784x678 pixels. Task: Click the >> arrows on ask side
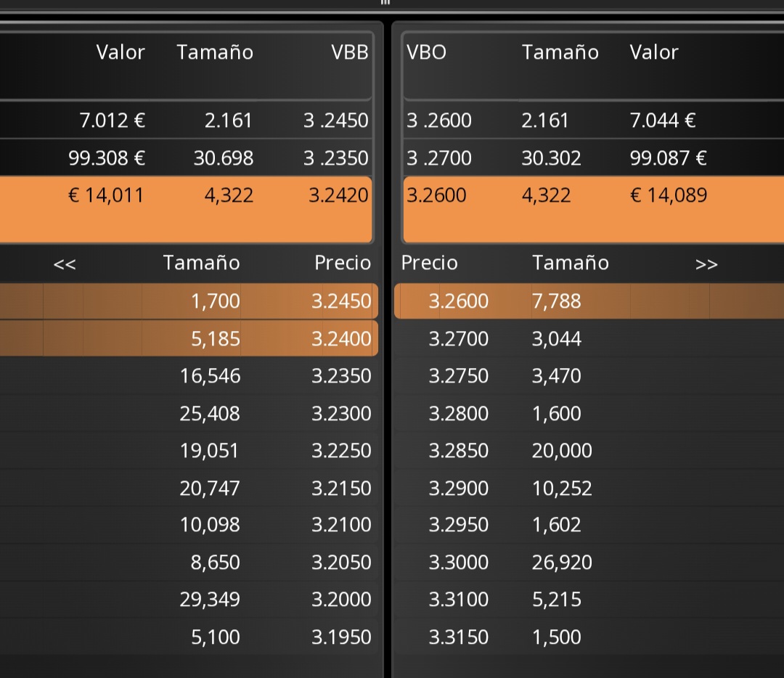point(706,264)
